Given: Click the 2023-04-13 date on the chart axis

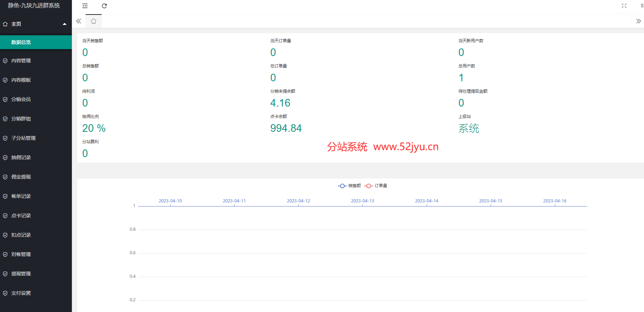Looking at the screenshot, I should point(362,201).
